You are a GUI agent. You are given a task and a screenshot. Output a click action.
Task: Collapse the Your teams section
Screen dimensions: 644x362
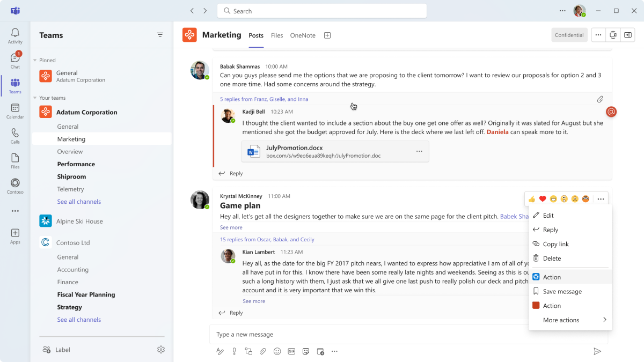[35, 98]
